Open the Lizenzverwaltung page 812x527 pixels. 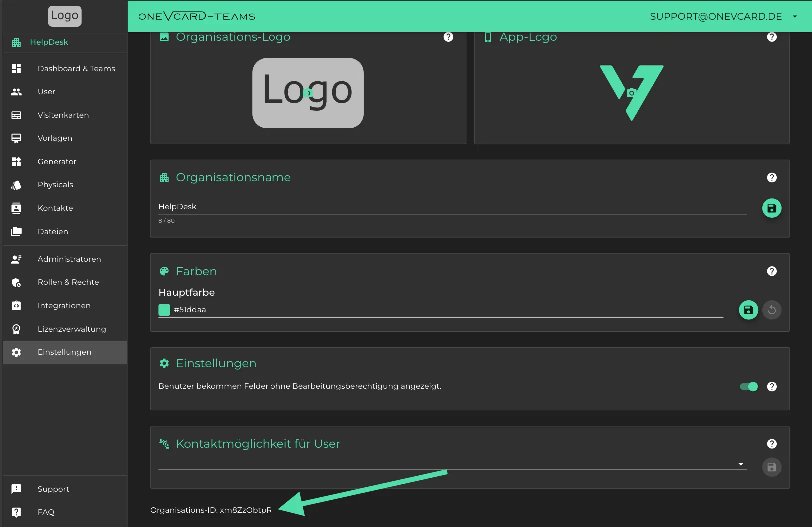pyautogui.click(x=65, y=329)
